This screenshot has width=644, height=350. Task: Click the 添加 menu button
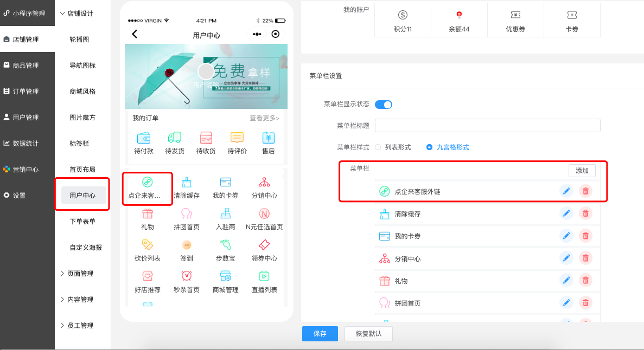point(582,171)
